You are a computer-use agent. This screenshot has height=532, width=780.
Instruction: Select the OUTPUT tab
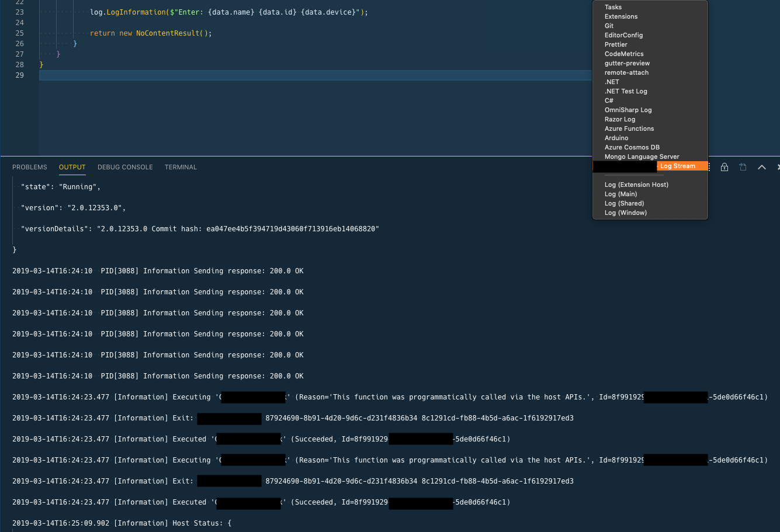click(72, 167)
